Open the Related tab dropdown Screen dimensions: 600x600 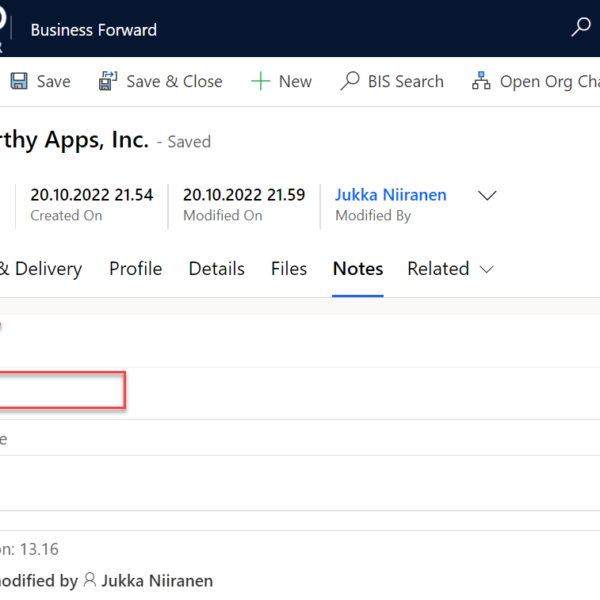click(x=451, y=268)
